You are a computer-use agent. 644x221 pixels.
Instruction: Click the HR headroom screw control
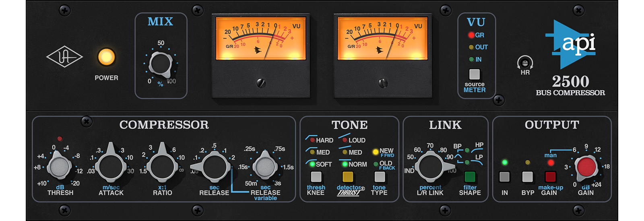[525, 63]
